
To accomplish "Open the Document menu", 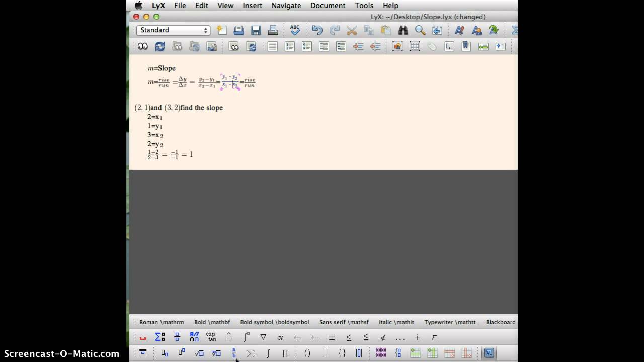I will point(328,6).
